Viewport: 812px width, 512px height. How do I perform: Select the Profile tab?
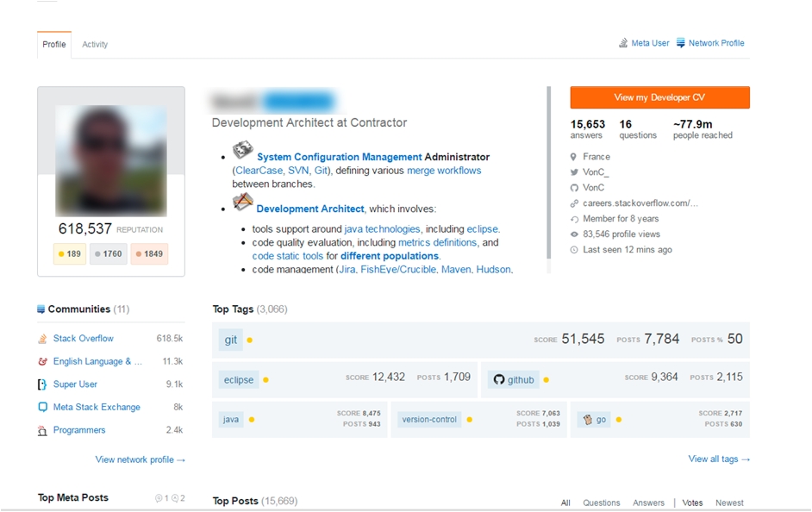point(54,45)
